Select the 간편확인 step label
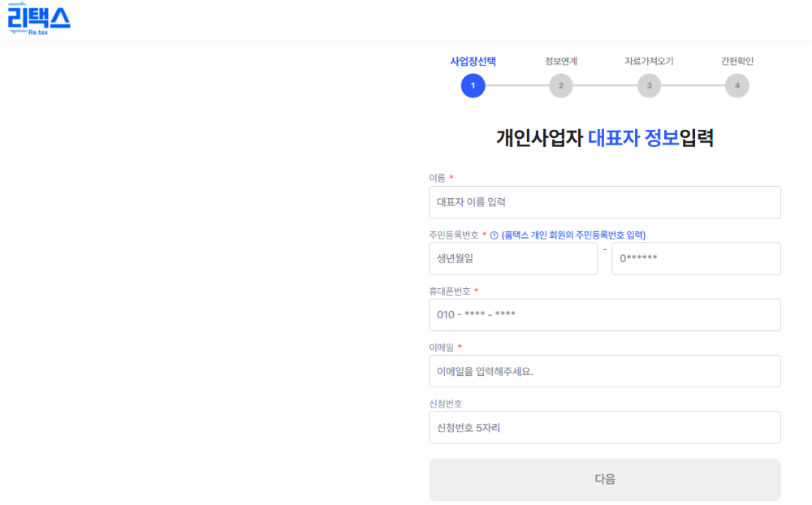 [737, 60]
